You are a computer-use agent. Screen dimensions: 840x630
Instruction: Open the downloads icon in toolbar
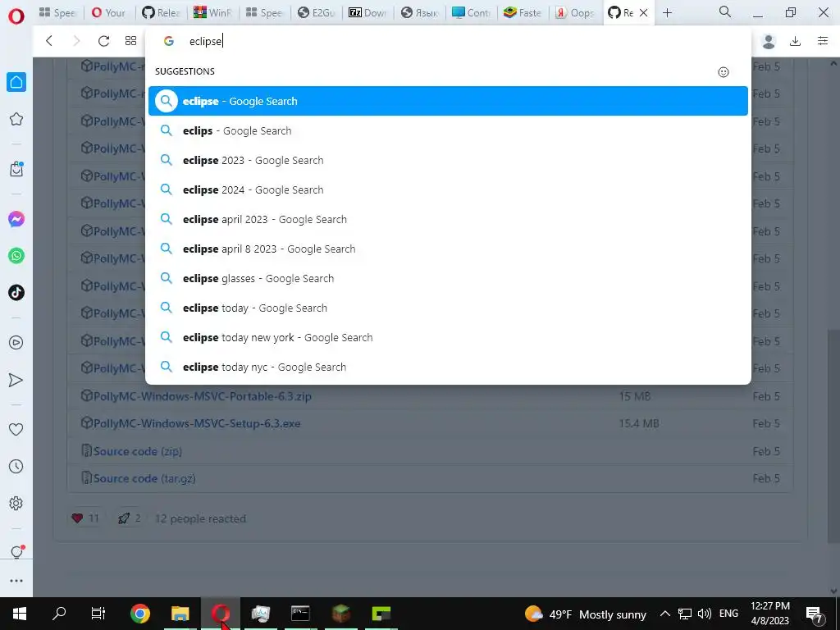(x=795, y=41)
